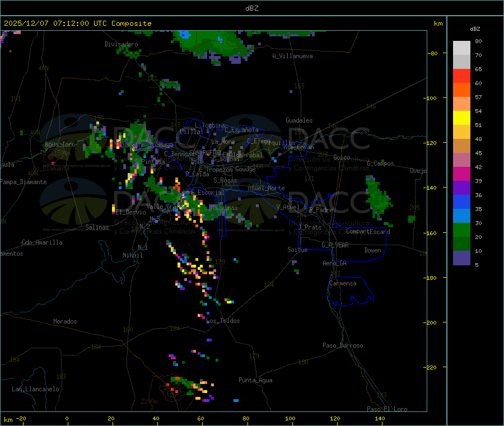Click the 'Guico' map label

point(342,157)
